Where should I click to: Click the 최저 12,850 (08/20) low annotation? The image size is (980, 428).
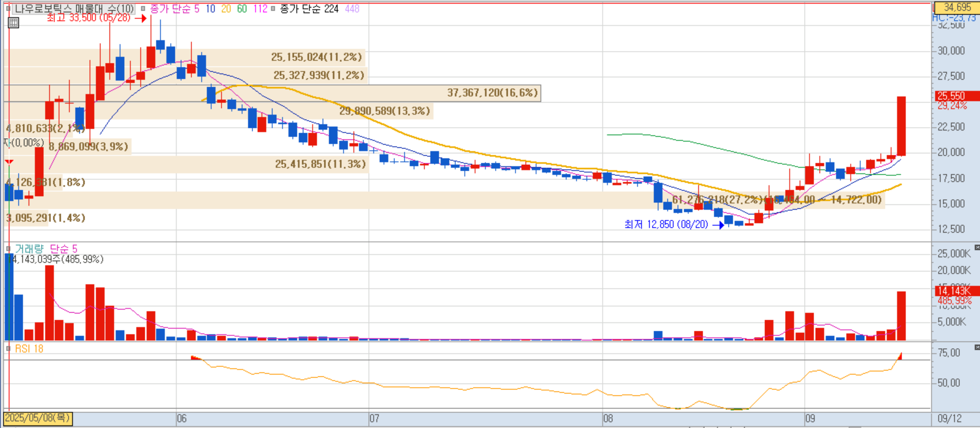pyautogui.click(x=666, y=225)
